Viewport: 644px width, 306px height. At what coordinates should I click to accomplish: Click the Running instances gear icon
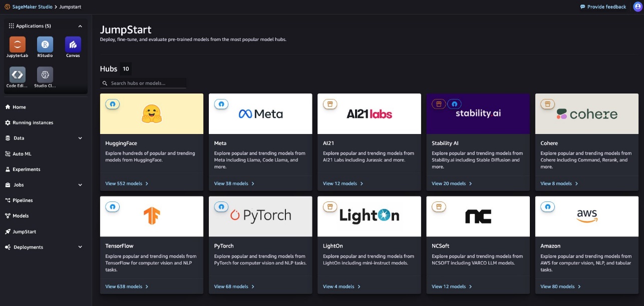tap(8, 122)
